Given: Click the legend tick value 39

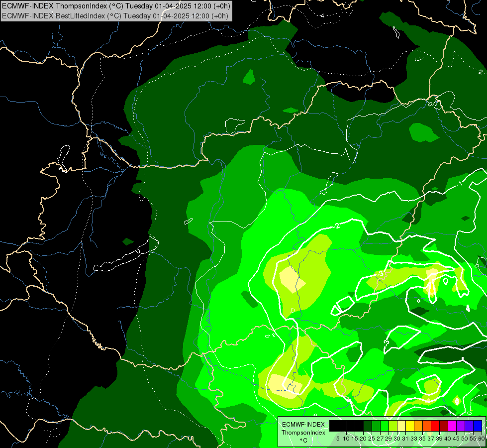Looking at the screenshot, I should click(439, 439).
